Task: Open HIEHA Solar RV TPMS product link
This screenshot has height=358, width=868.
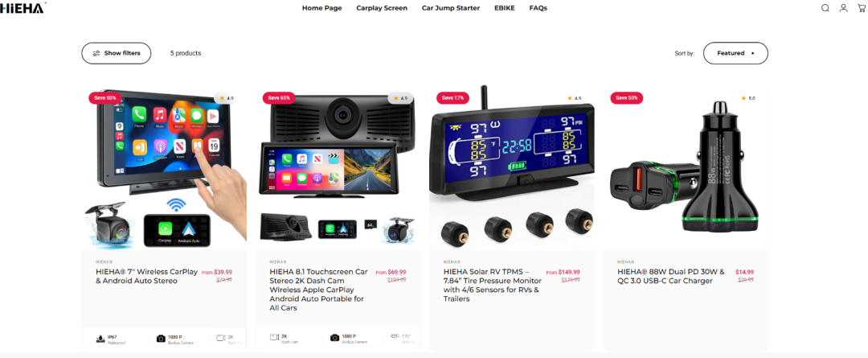Action: pyautogui.click(x=492, y=286)
